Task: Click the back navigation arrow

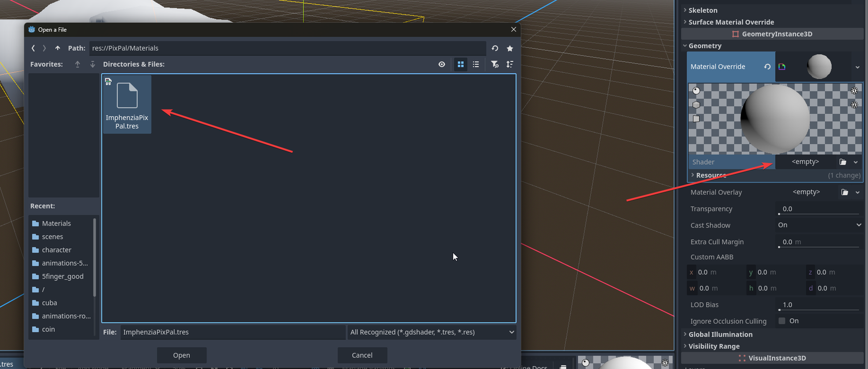Action: pos(33,48)
